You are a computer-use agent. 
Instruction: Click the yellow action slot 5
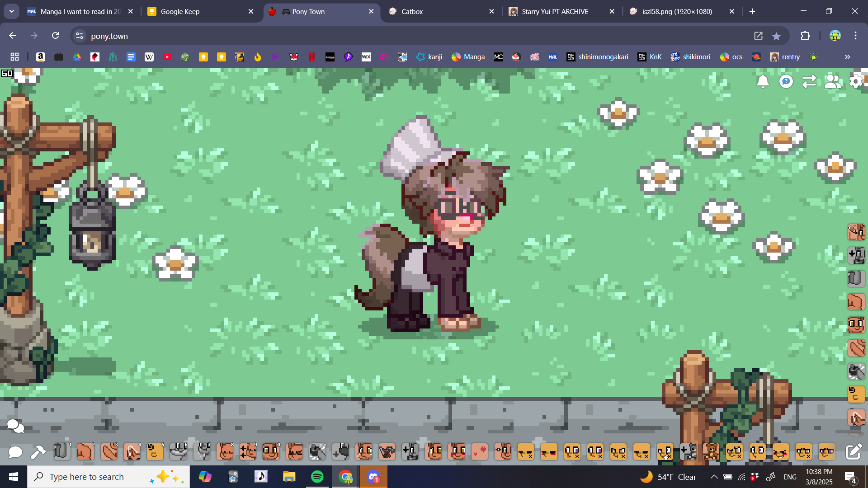click(155, 451)
